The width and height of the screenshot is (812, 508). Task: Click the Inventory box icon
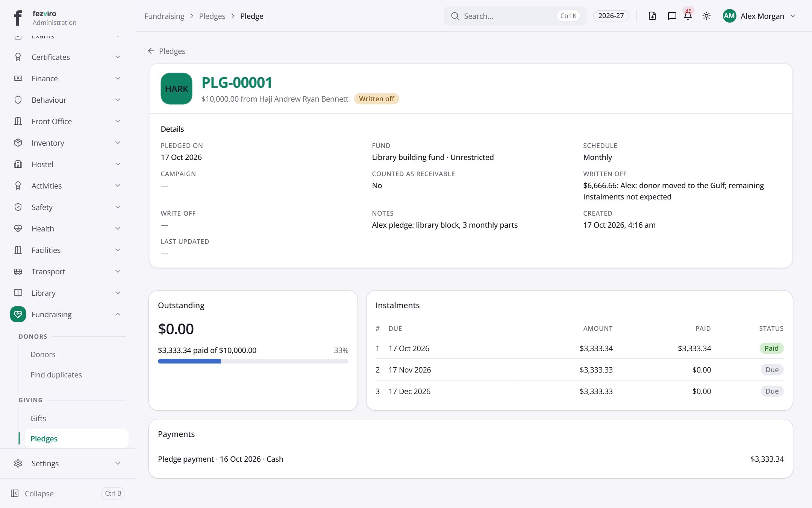pos(18,143)
